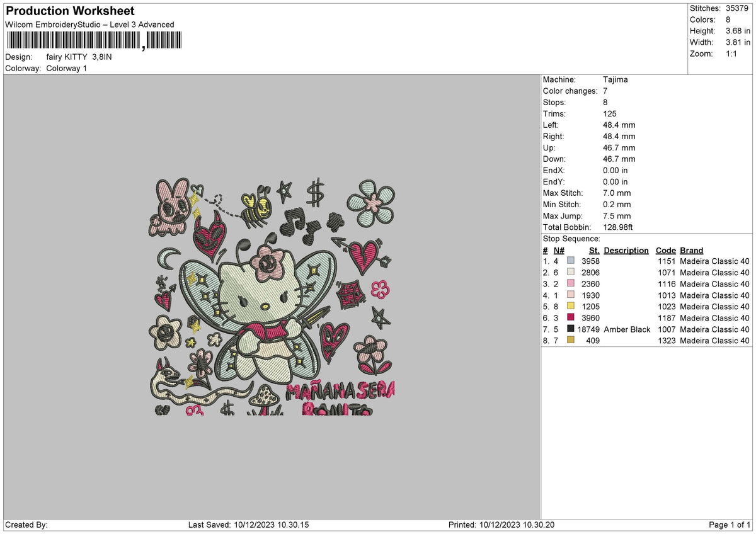Click the Min Stitch value '0.2 mm'
This screenshot has width=756, height=534.
point(617,205)
